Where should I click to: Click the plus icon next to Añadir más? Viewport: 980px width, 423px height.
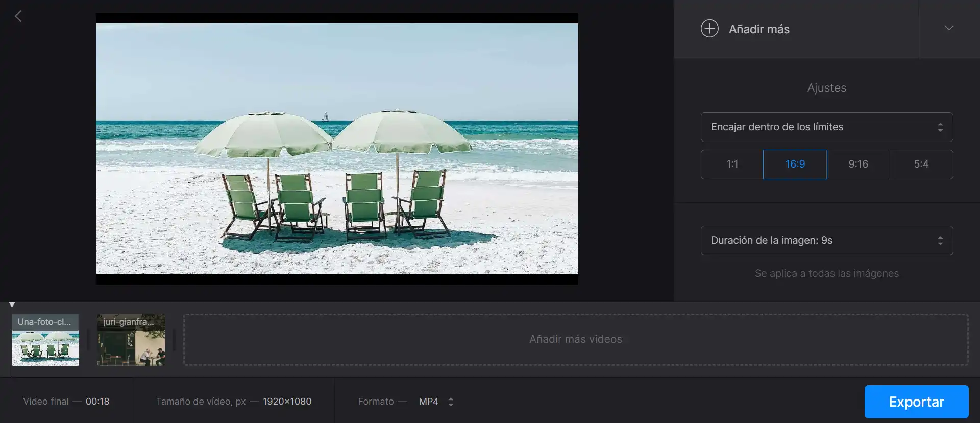[709, 29]
